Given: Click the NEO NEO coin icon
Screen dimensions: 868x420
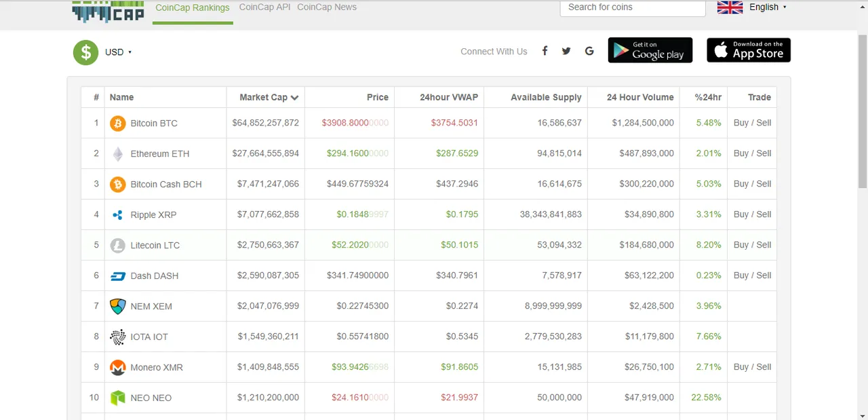Looking at the screenshot, I should [118, 398].
